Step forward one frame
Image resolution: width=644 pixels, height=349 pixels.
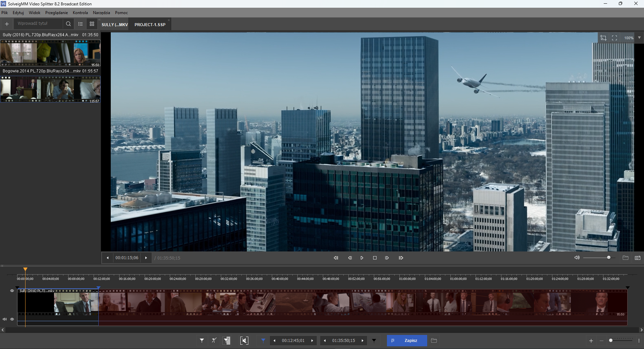387,258
